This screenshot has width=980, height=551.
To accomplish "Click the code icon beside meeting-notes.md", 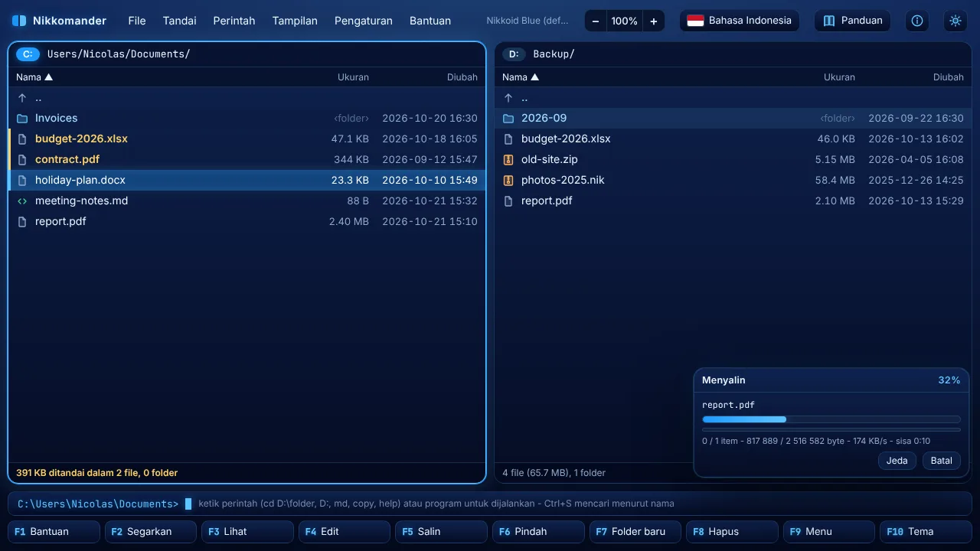I will 22,201.
